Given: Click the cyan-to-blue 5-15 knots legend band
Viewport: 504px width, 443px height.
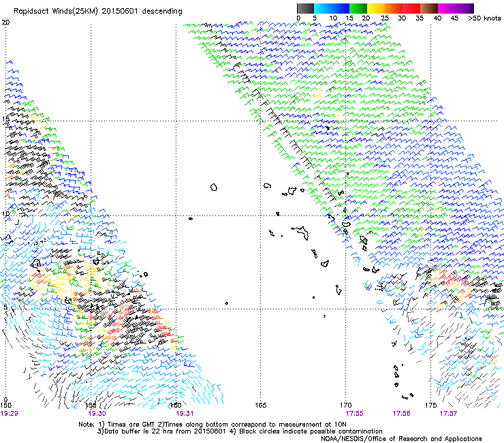Looking at the screenshot, I should point(332,8).
